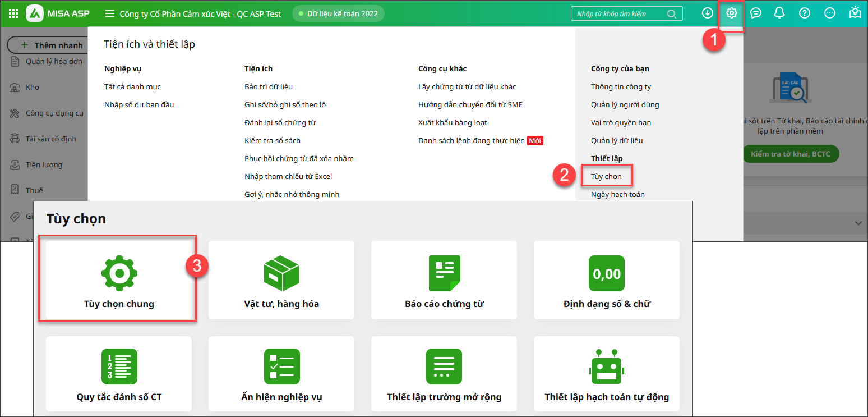This screenshot has width=868, height=417.
Task: Open Thiết lập hạch toán tự động tile
Action: pos(606,373)
